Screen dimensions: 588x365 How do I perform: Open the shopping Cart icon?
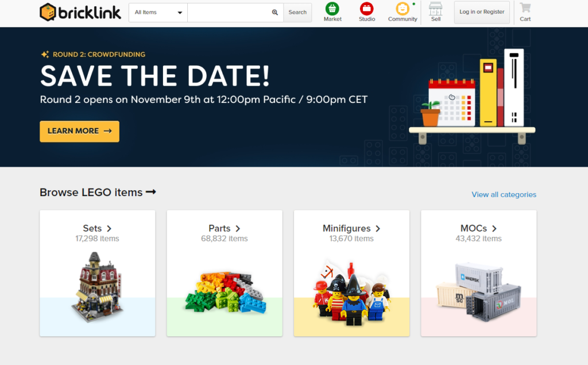[x=525, y=7]
